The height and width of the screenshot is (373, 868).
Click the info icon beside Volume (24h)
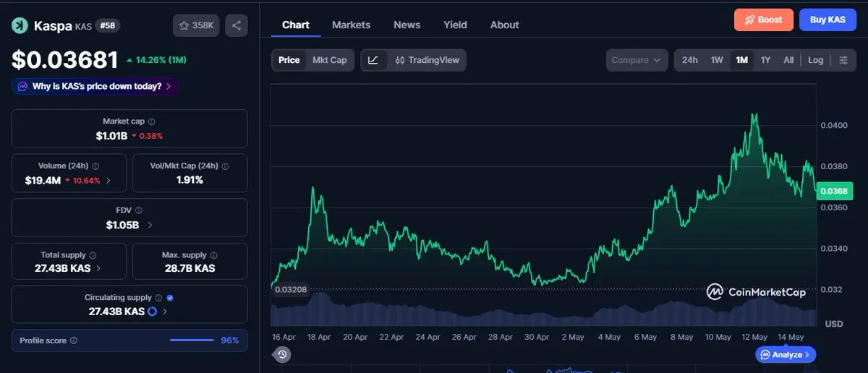point(95,166)
